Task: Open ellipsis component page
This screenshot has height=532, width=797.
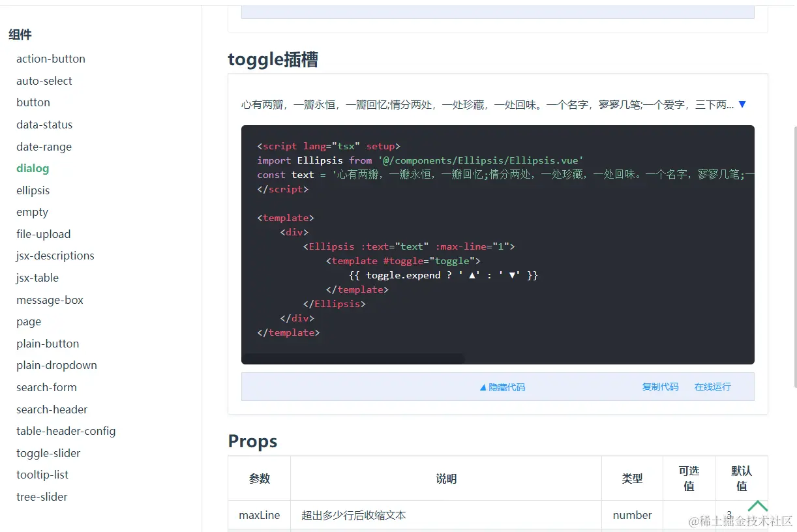Action: coord(33,190)
